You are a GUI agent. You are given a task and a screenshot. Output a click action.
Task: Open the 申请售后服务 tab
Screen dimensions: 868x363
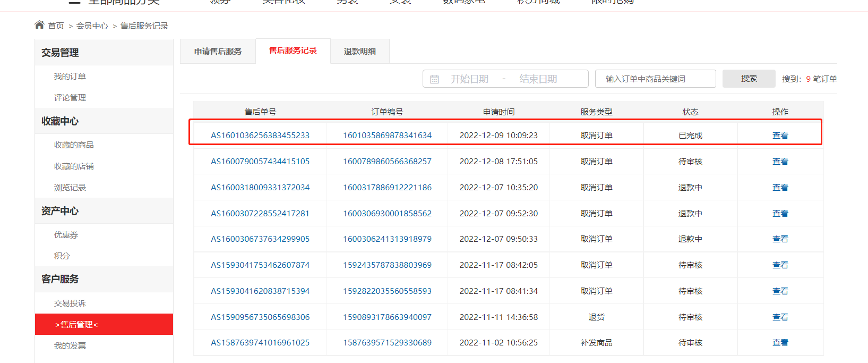[x=218, y=51]
